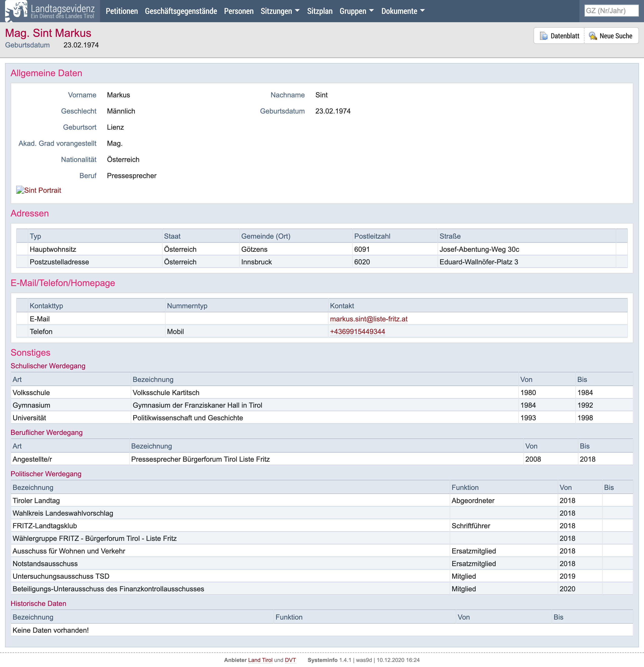Click the Neue Suche magnifier icon
Screen dimensions: 644x667
pyautogui.click(x=593, y=36)
